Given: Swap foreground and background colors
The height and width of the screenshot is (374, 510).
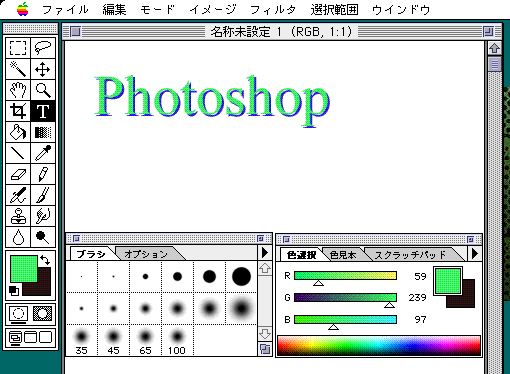Looking at the screenshot, I should (x=45, y=260).
